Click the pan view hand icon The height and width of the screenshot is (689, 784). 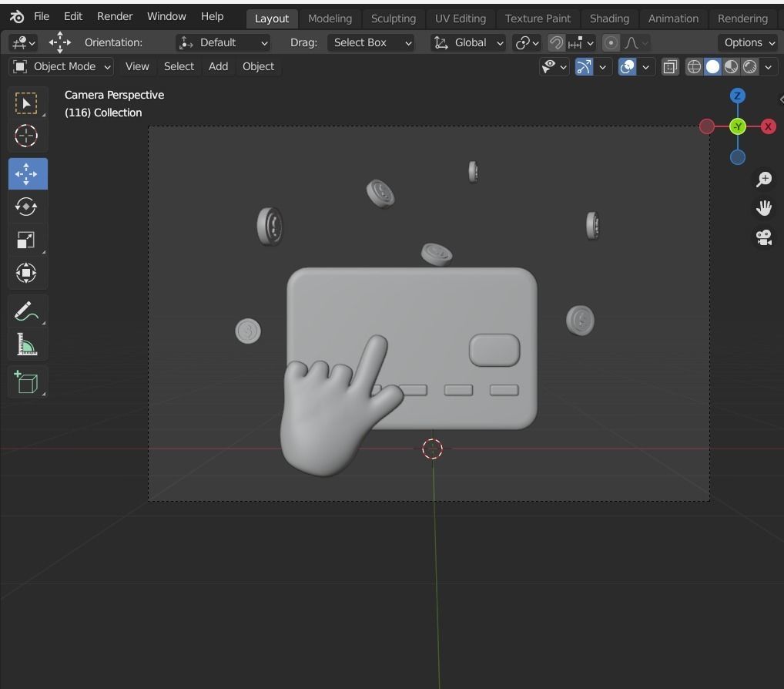[764, 208]
